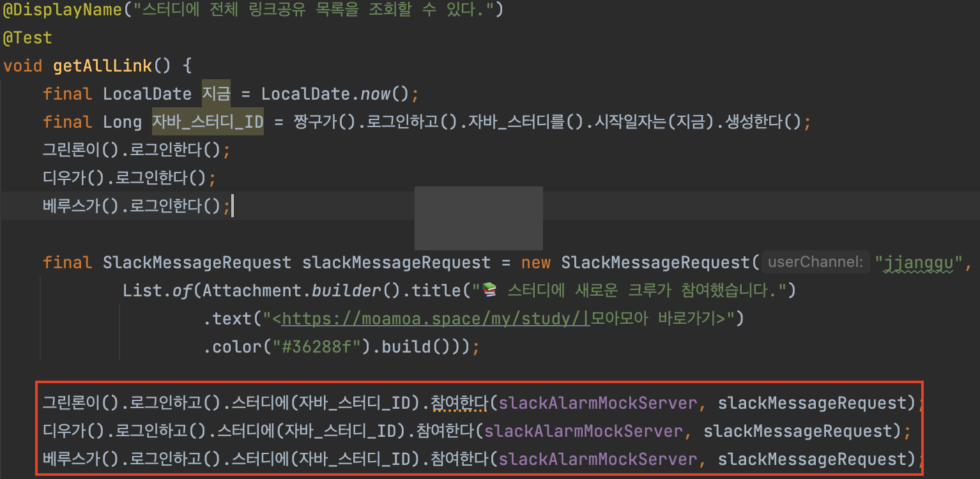This screenshot has width=980, height=479.
Task: Click the "jjanggu" string literal
Action: click(x=917, y=262)
